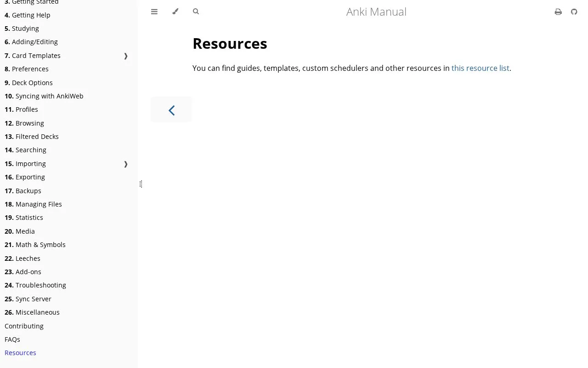588x368 pixels.
Task: Open Deck Options chapter
Action: click(28, 83)
